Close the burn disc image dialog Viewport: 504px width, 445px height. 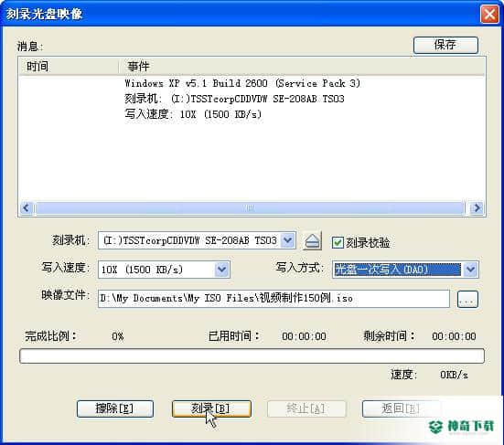click(x=489, y=14)
